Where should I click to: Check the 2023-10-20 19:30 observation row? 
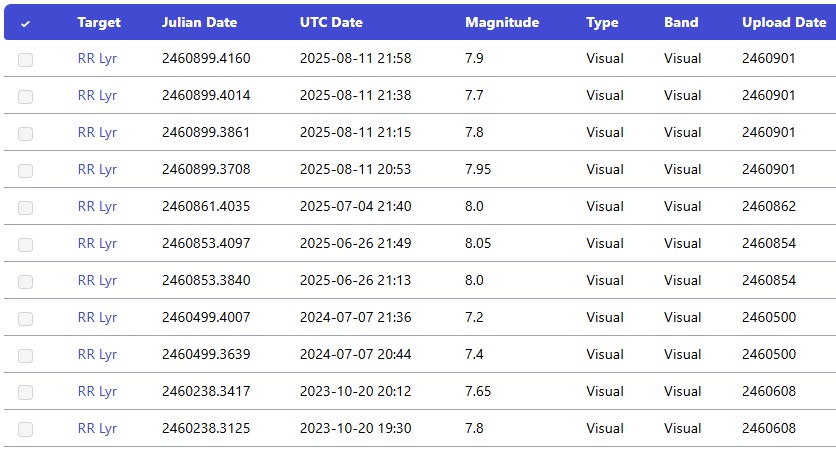pyautogui.click(x=25, y=429)
